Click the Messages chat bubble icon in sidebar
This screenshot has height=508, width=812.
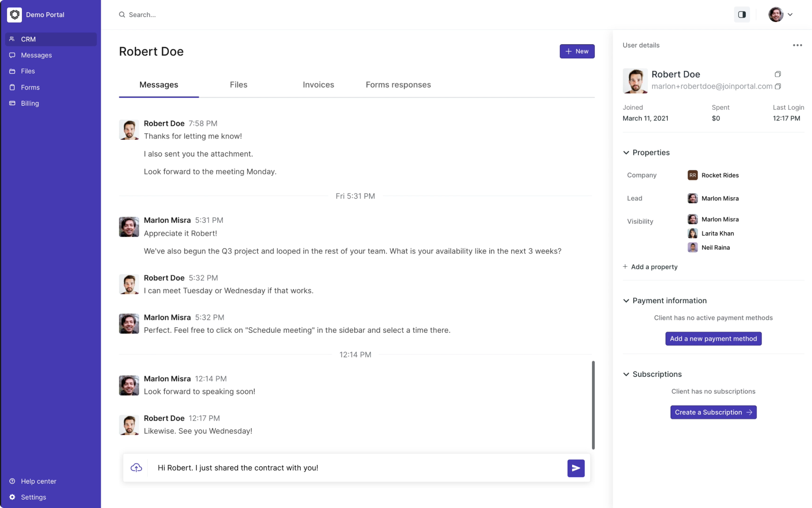click(12, 55)
